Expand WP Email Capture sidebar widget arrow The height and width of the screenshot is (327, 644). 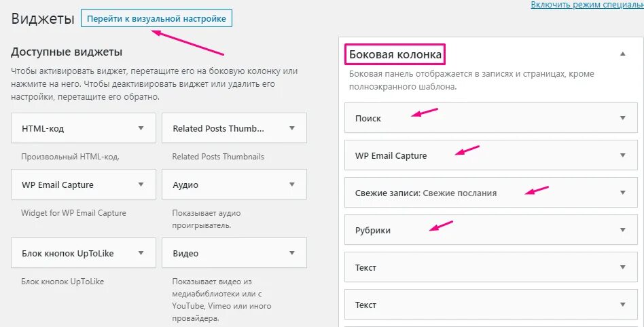coord(622,155)
